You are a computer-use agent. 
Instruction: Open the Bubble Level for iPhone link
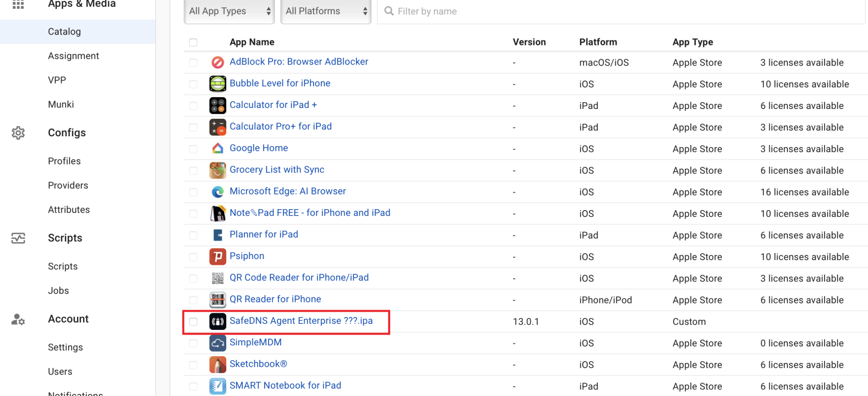click(x=280, y=84)
